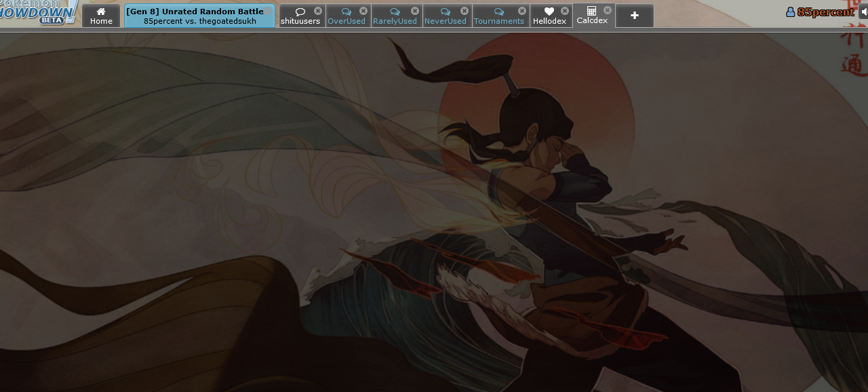Open the Hellodex heart tab

549,17
